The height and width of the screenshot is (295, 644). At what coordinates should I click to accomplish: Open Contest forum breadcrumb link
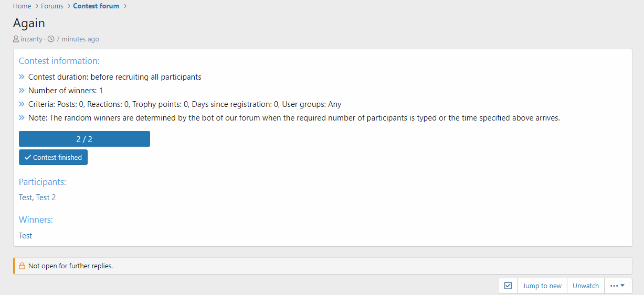click(x=96, y=6)
